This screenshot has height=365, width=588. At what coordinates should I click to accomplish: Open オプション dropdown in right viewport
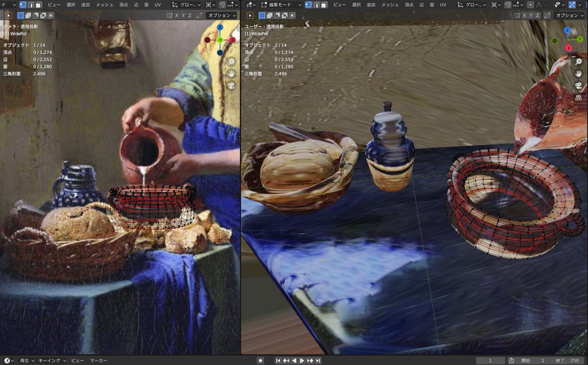tap(568, 16)
